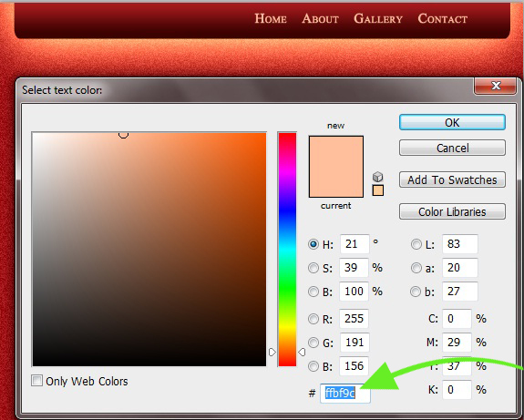This screenshot has height=420, width=524.
Task: Click the left hue slider arrow
Action: click(x=272, y=353)
